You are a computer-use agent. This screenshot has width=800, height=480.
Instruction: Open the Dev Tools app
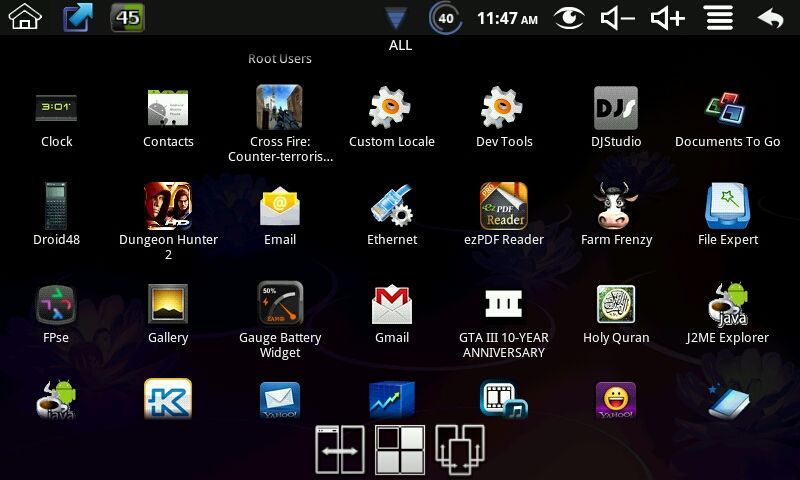point(504,107)
